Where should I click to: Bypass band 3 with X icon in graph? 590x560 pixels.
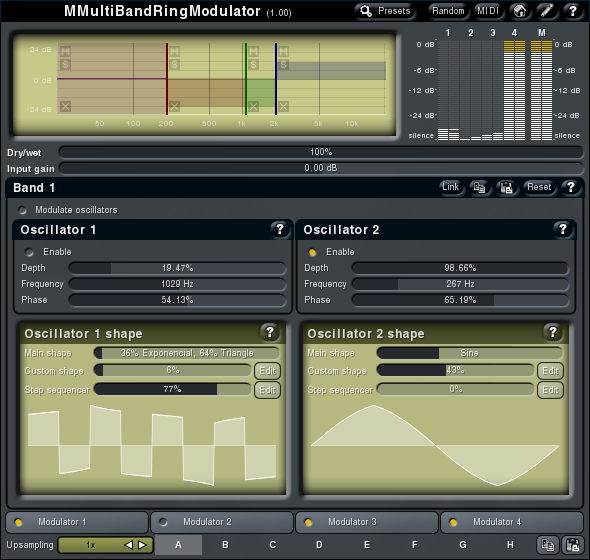[x=254, y=107]
